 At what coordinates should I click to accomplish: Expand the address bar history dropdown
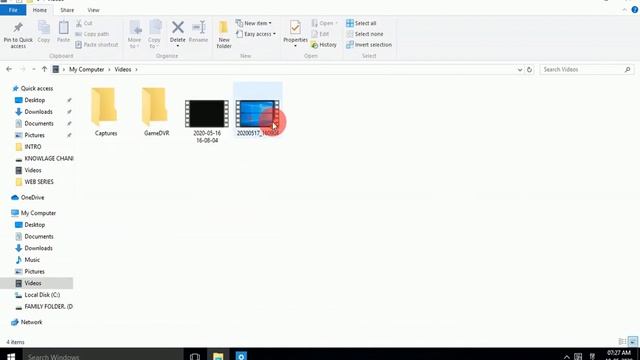pos(520,70)
